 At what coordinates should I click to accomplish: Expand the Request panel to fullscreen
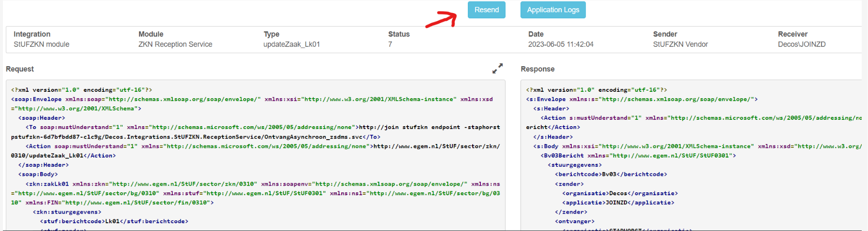point(497,69)
